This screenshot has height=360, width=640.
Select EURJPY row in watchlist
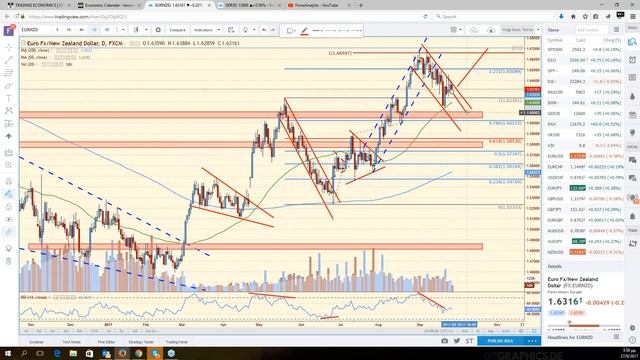[584, 188]
